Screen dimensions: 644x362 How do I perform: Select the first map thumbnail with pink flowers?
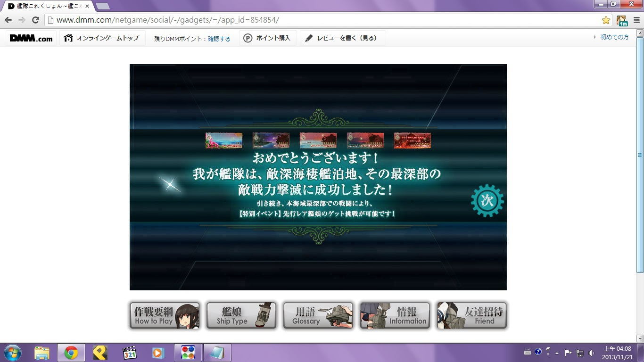click(224, 140)
